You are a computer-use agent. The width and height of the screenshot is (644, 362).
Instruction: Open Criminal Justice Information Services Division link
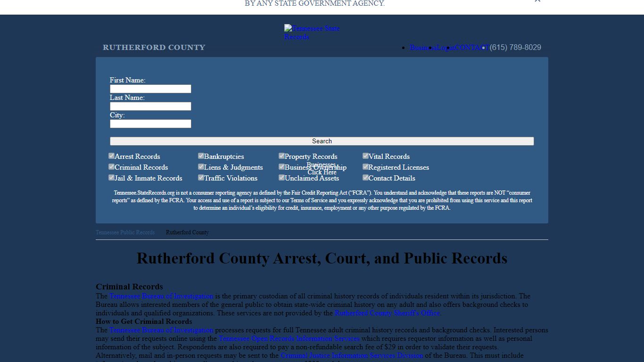coord(352,355)
